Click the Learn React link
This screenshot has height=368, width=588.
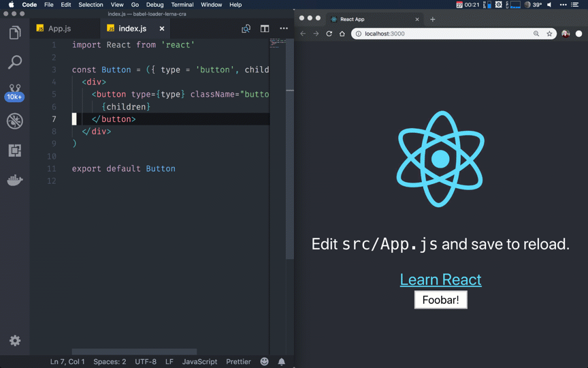(440, 279)
